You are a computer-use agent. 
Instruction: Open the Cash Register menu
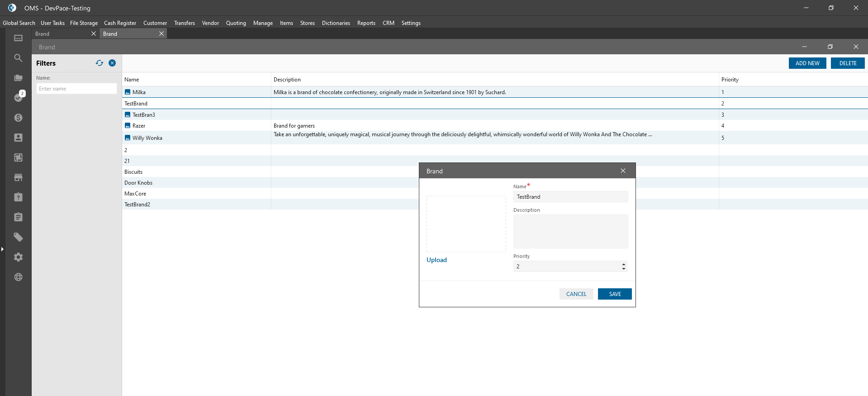[x=120, y=23]
